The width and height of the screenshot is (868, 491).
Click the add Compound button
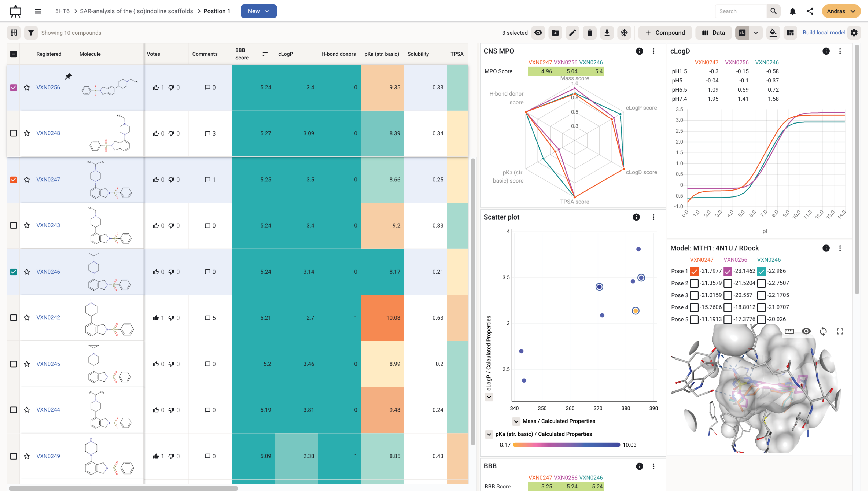[x=665, y=33]
